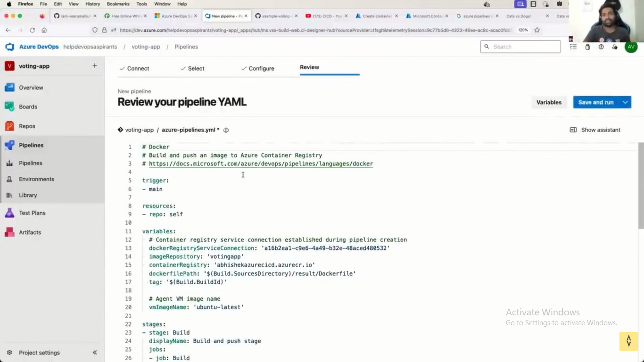Open the Help question mark icon
The width and height of the screenshot is (644, 362).
(601, 47)
